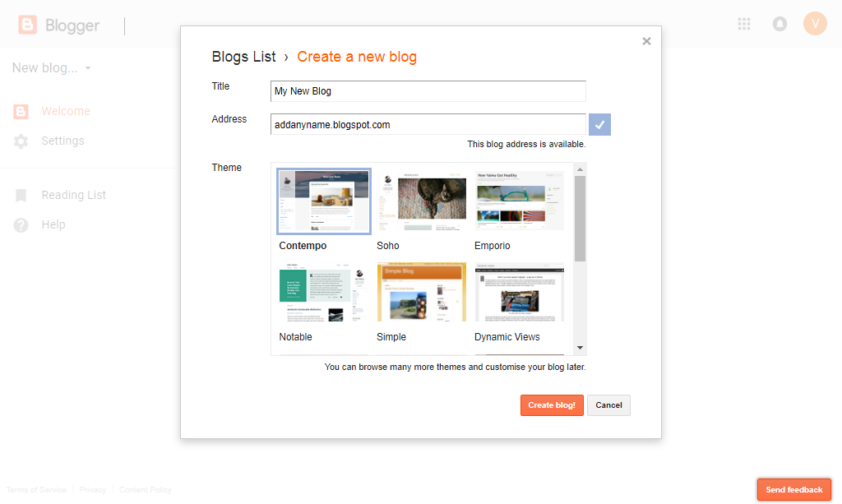Choose the Dynamic Views theme
Image resolution: width=842 pixels, height=504 pixels.
pyautogui.click(x=520, y=293)
